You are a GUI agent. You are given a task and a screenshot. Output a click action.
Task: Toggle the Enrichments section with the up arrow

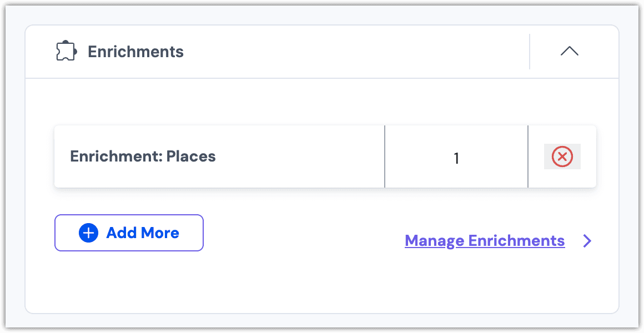570,51
